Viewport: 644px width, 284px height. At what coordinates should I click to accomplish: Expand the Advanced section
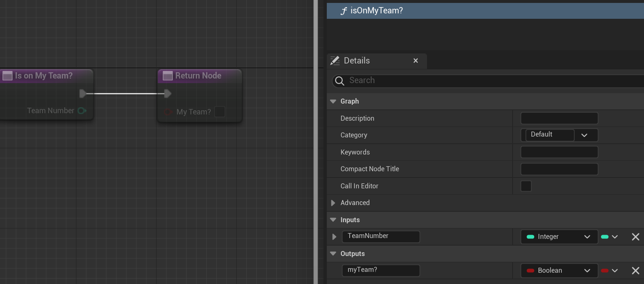click(333, 203)
